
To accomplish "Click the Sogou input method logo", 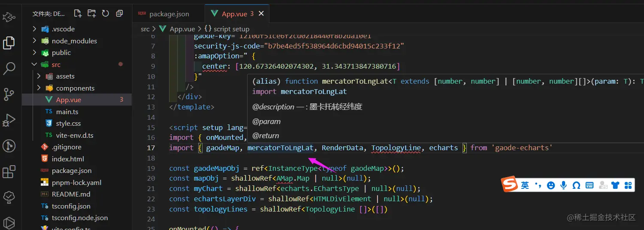I will tap(510, 185).
